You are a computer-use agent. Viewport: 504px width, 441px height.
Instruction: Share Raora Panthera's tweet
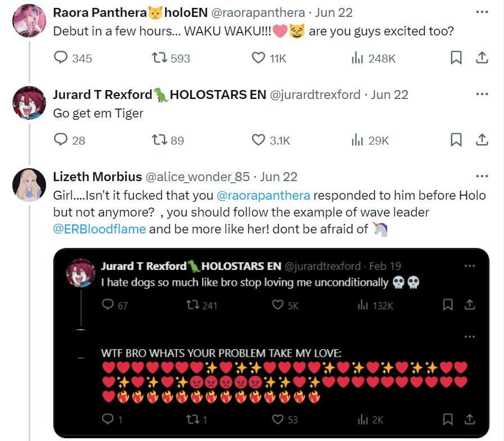coord(482,57)
